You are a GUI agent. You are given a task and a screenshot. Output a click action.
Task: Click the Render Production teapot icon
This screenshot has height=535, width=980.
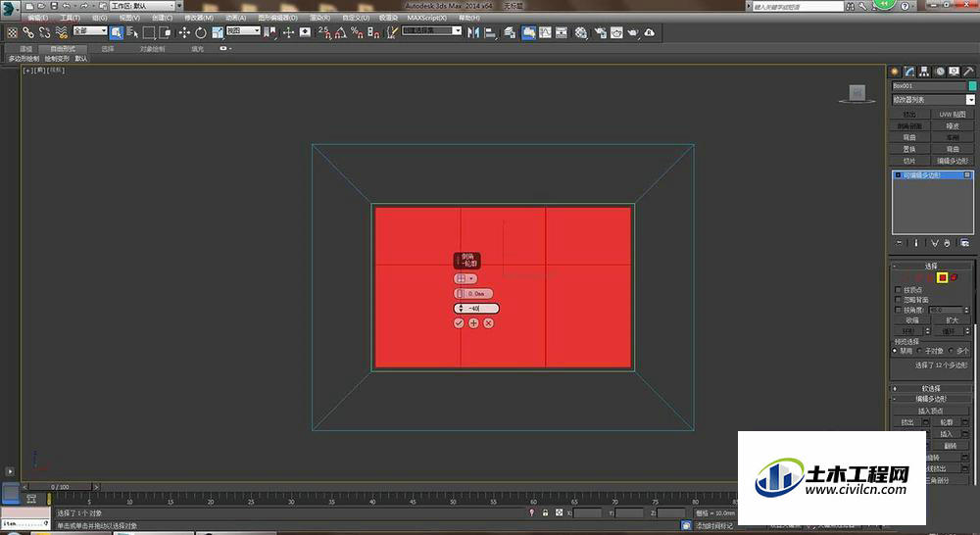(x=633, y=32)
